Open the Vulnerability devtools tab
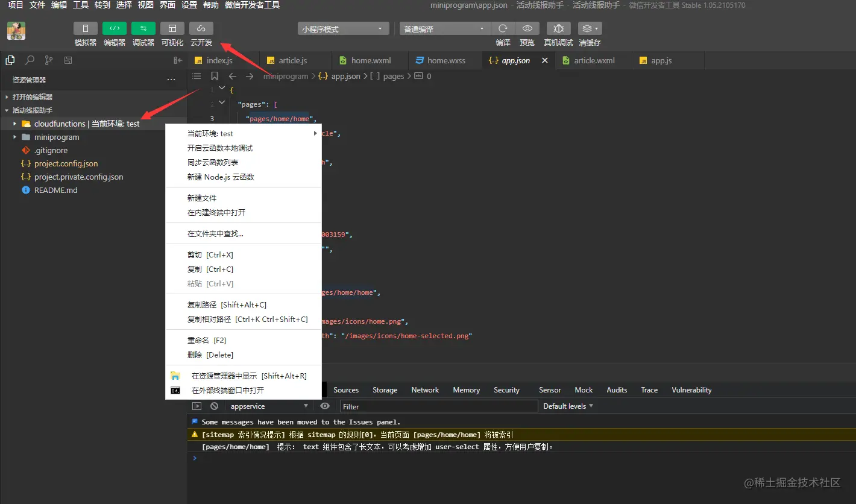Image resolution: width=856 pixels, height=504 pixels. [x=691, y=390]
